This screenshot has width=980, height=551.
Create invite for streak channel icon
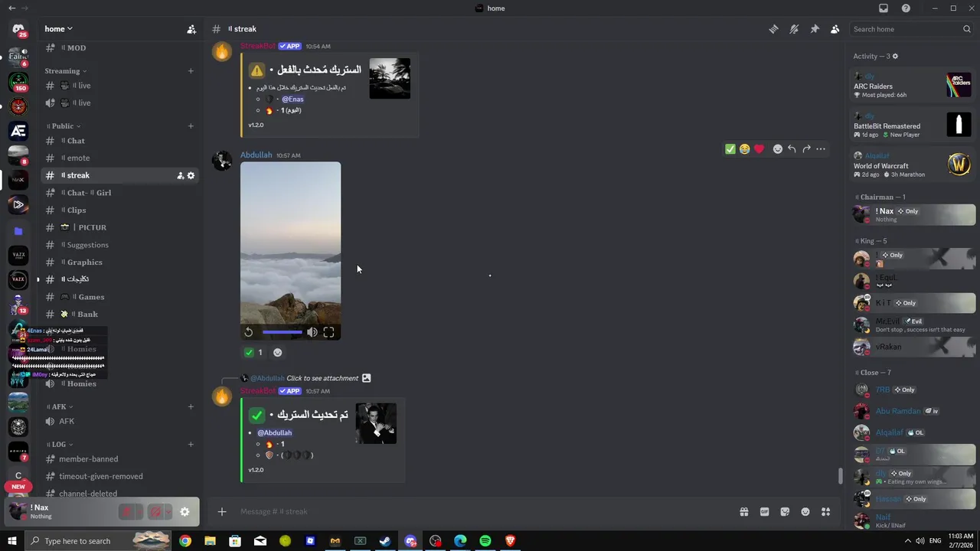pyautogui.click(x=180, y=176)
